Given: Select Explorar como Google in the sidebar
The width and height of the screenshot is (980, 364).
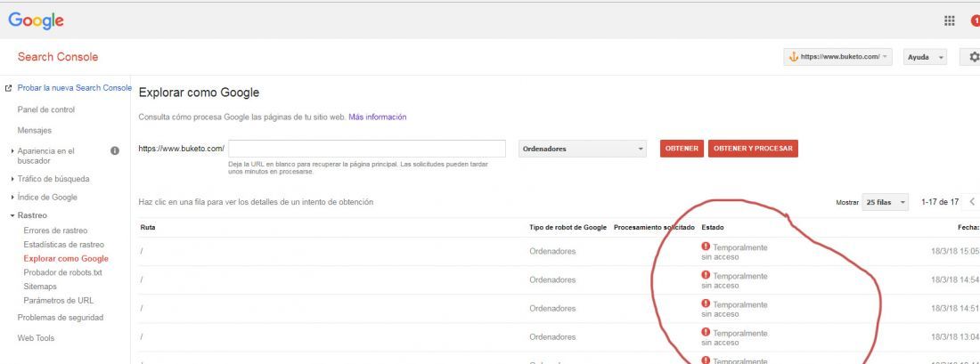Looking at the screenshot, I should click(66, 258).
